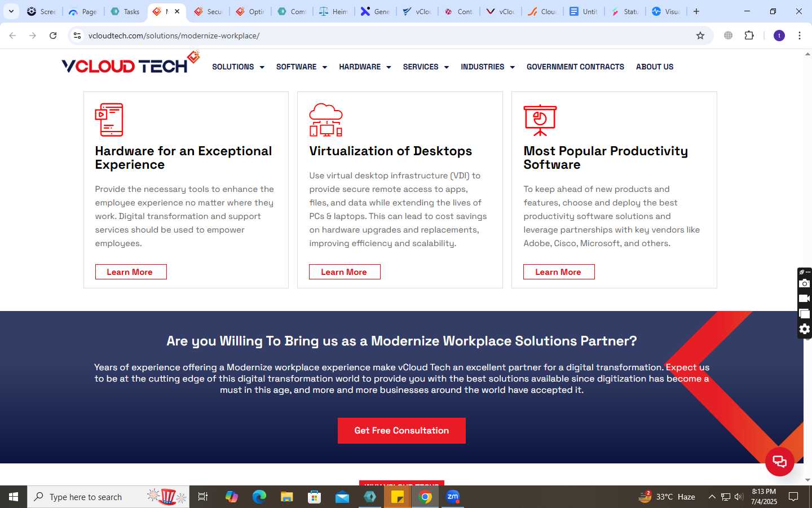The width and height of the screenshot is (812, 508).
Task: Open the settings gear in side widget
Action: (805, 329)
